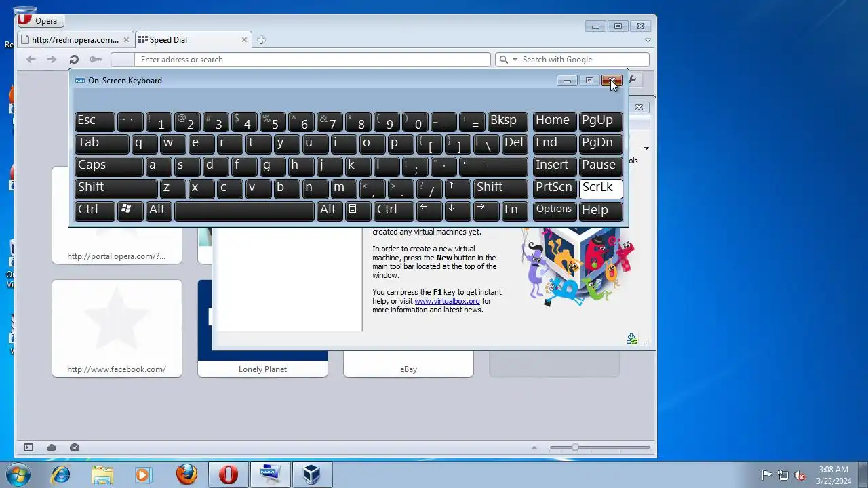Open Windows Explorer folder in taskbar
868x488 pixels.
pyautogui.click(x=102, y=474)
